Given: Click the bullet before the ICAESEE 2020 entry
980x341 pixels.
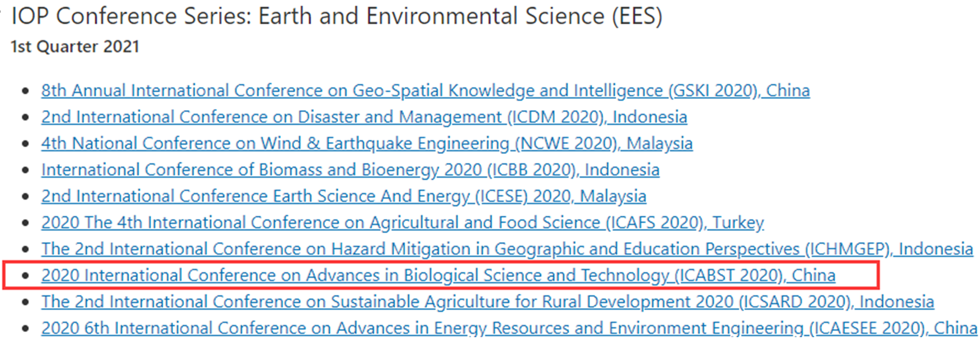Looking at the screenshot, I should tap(25, 329).
